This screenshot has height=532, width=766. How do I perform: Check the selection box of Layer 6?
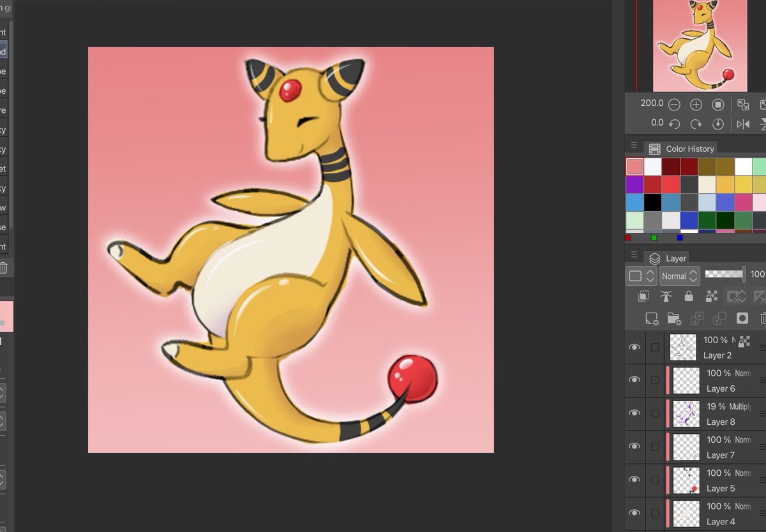[x=655, y=380]
